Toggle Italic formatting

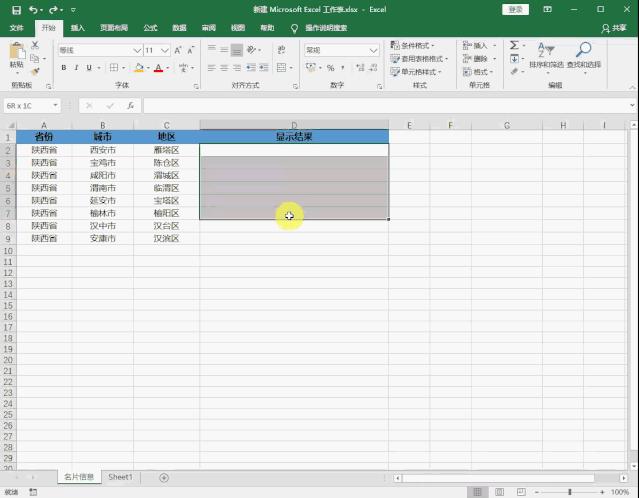[x=76, y=68]
